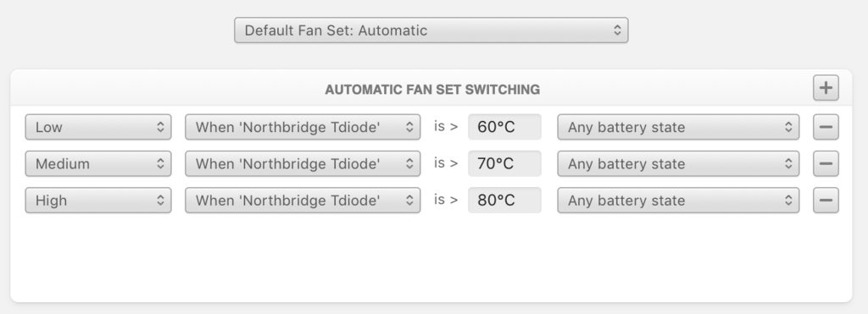Open the Default Fan Set dropdown

431,30
